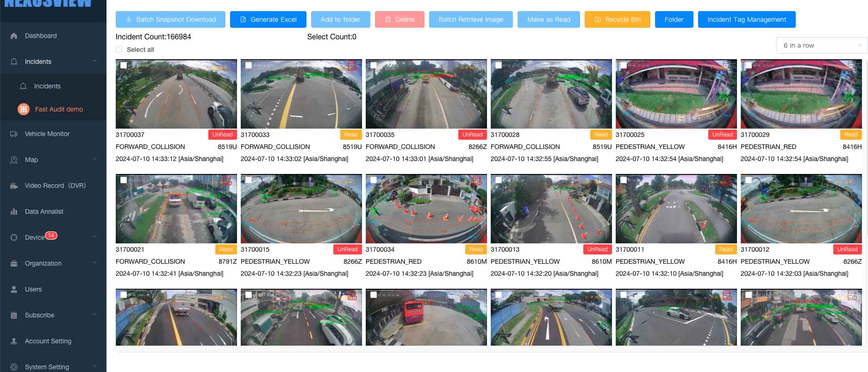
Task: Check the Select all checkbox
Action: [x=119, y=50]
